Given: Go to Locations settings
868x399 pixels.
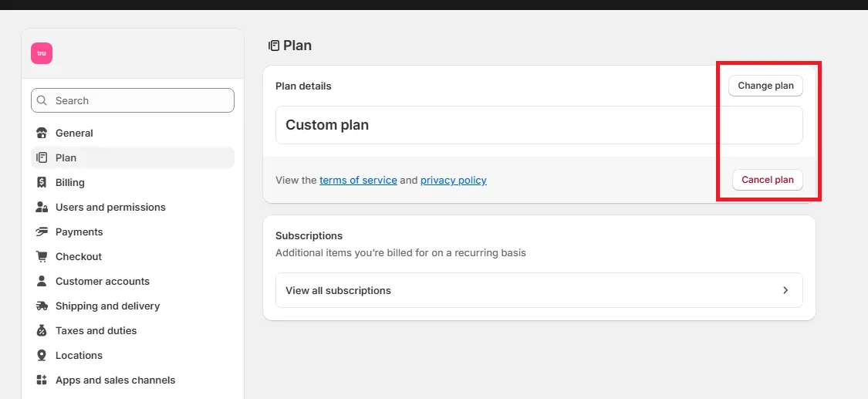Looking at the screenshot, I should pyautogui.click(x=133, y=355).
